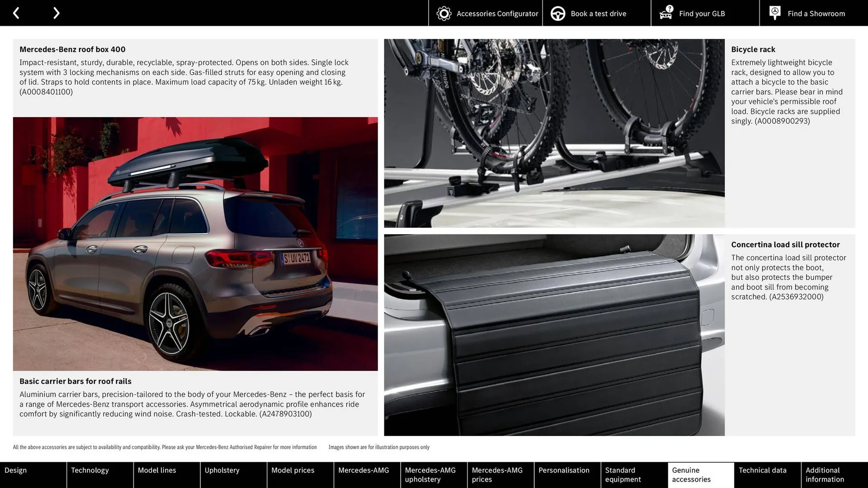Open the Additional information section
The height and width of the screenshot is (488, 868).
click(825, 475)
